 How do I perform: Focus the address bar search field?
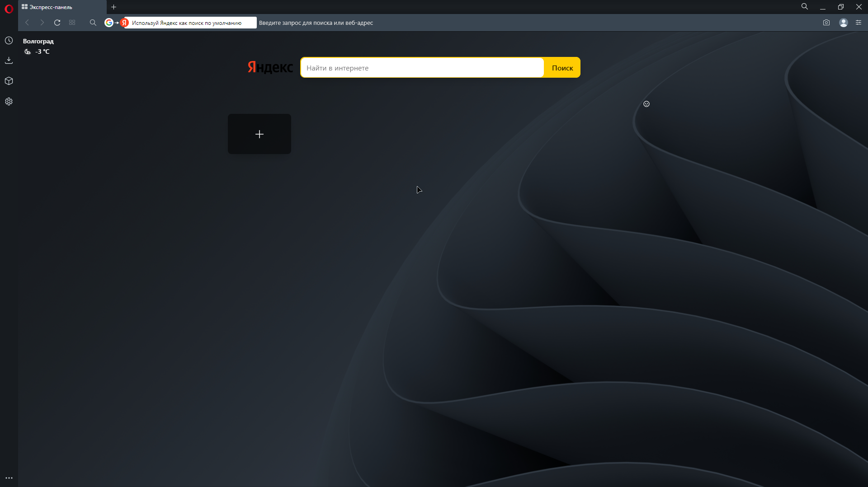coord(538,23)
